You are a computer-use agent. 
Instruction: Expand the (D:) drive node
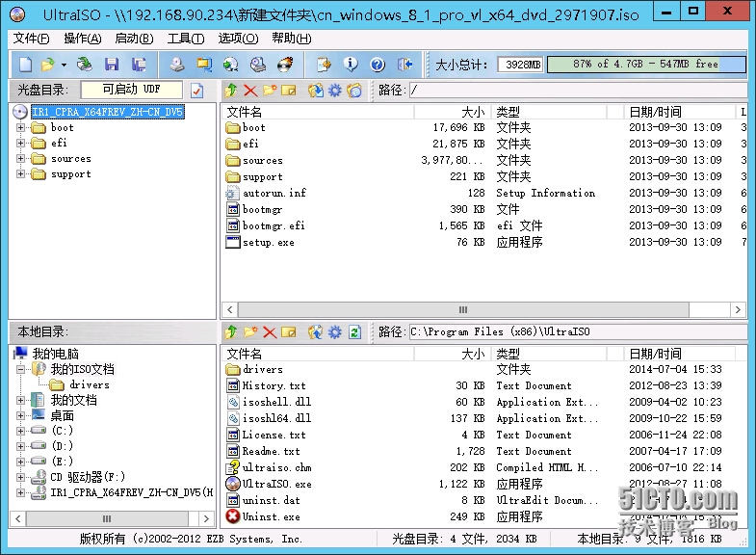pos(20,446)
